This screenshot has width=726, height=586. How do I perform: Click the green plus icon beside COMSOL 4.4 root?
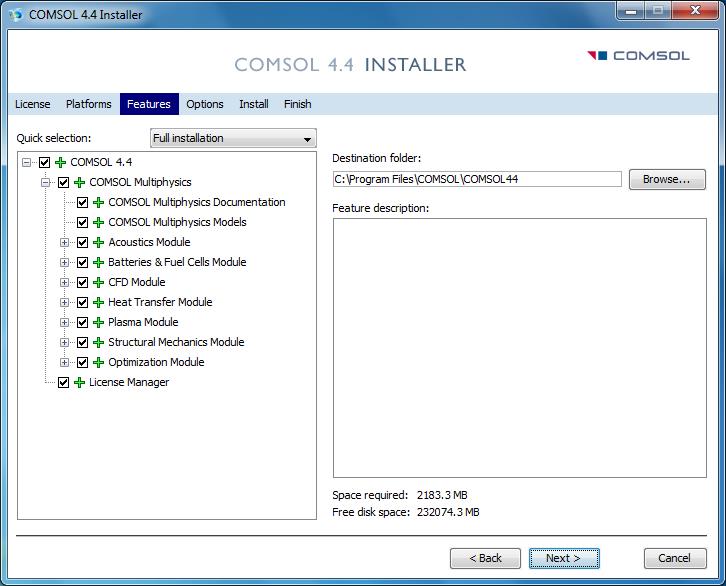tap(60, 162)
